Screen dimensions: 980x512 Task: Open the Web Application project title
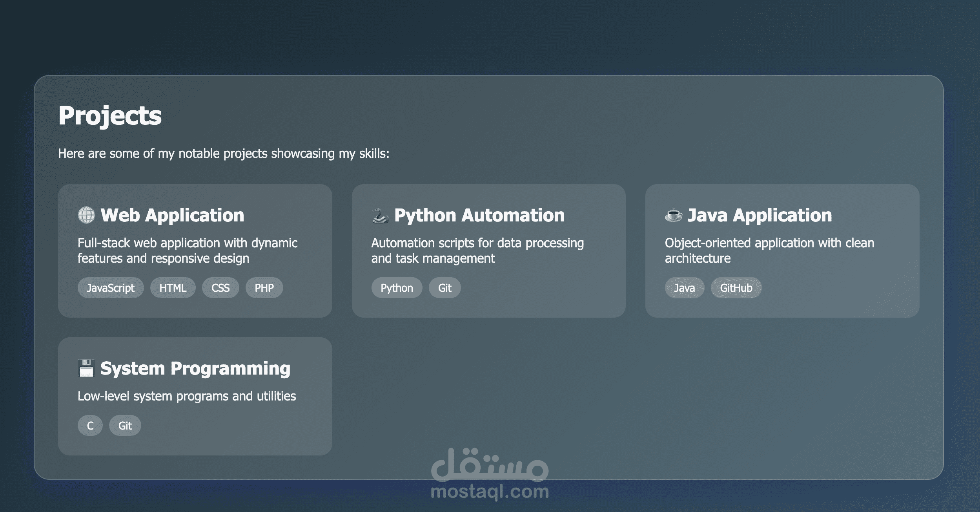[x=172, y=215]
